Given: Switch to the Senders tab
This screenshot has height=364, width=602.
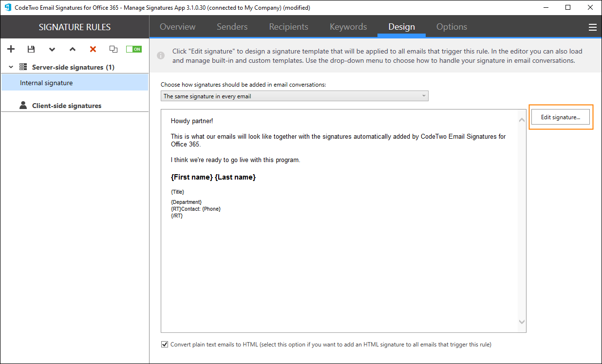Looking at the screenshot, I should point(232,27).
